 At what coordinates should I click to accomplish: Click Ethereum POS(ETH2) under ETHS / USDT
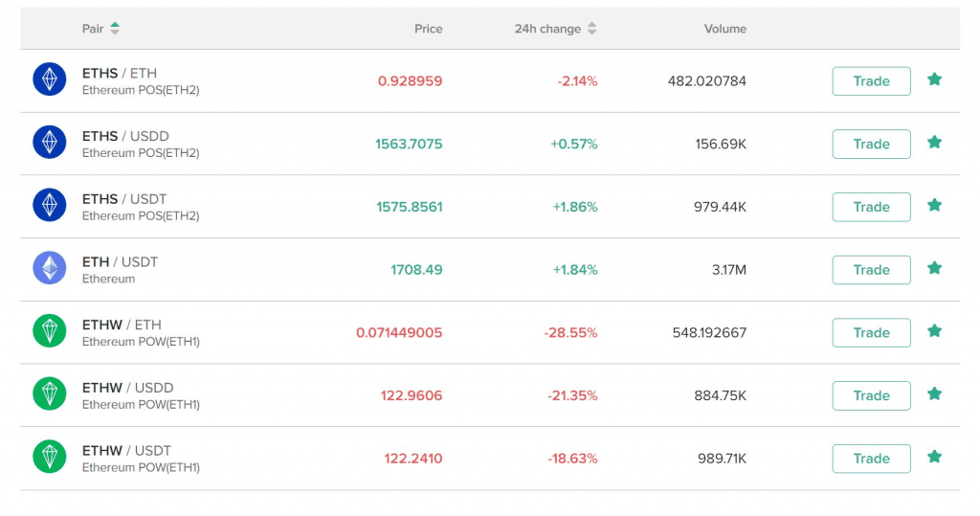tap(141, 215)
